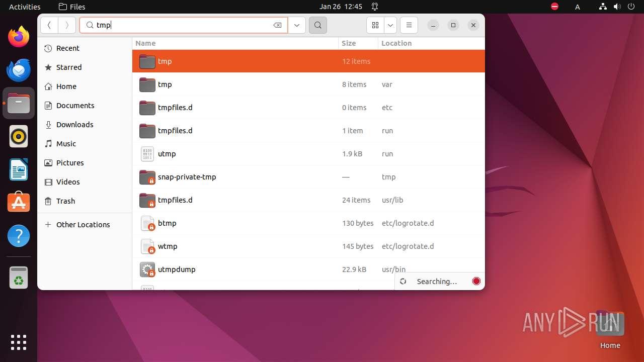The width and height of the screenshot is (644, 362).
Task: Switch to grid view icon
Action: [x=375, y=25]
